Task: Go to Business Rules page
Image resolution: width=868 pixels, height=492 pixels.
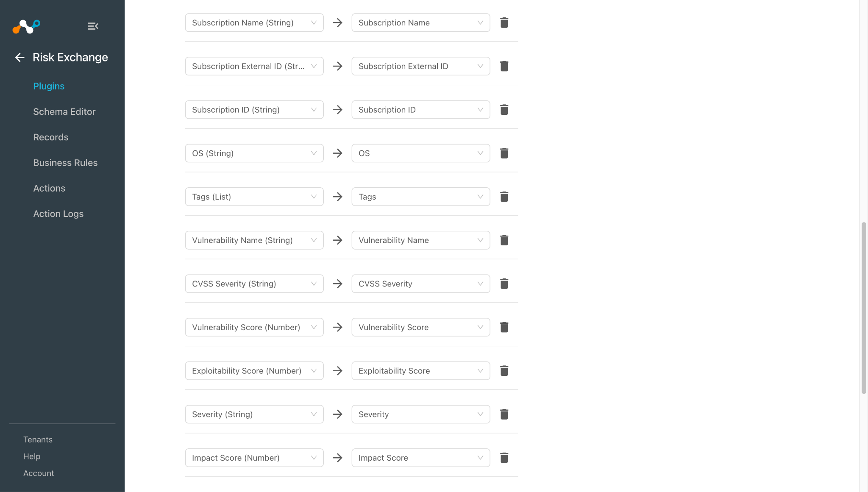Action: tap(65, 163)
